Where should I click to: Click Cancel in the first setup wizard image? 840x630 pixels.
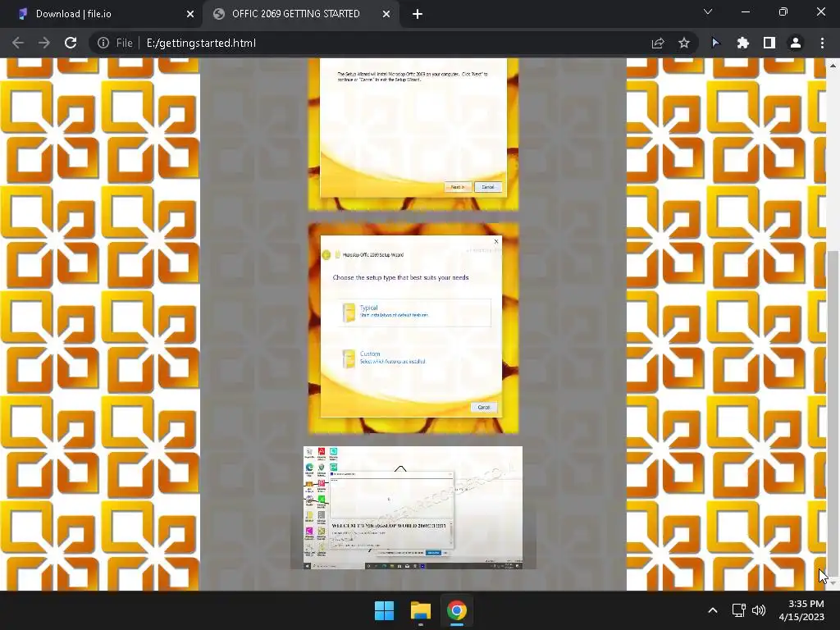coord(487,187)
